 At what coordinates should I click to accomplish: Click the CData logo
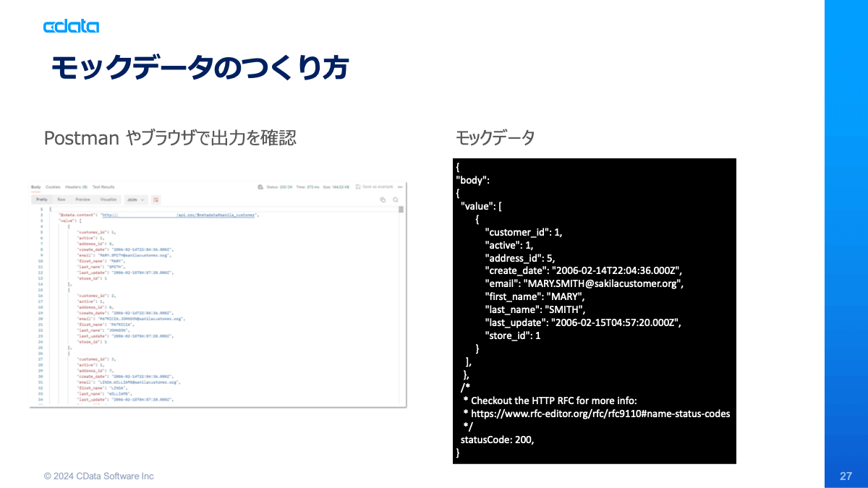click(71, 27)
